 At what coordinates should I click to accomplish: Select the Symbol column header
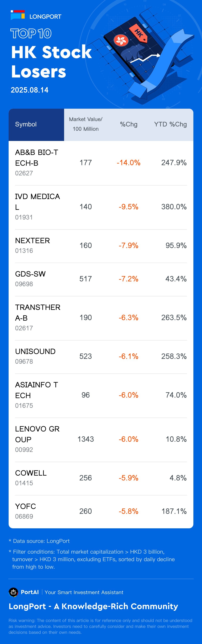click(26, 124)
